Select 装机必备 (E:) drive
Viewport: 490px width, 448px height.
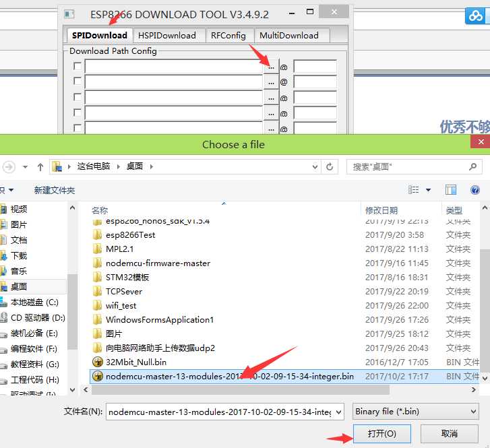pos(34,333)
